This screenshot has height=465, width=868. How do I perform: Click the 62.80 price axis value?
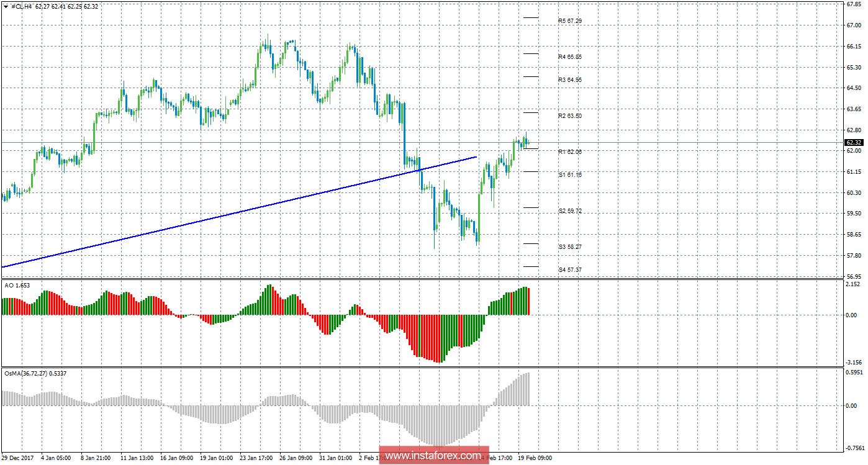(x=854, y=130)
